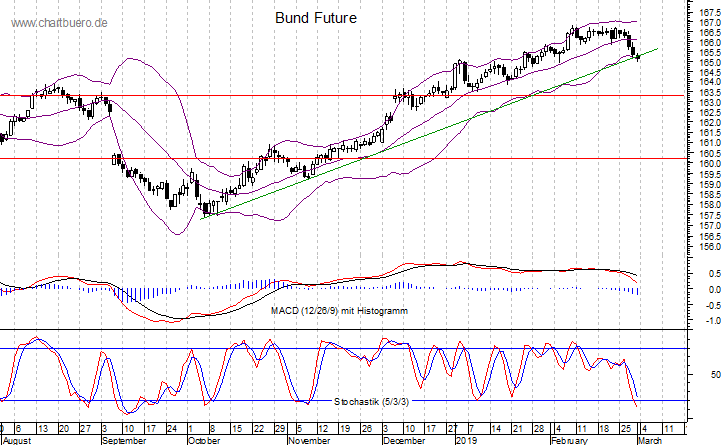Click the '14' date label in January
Viewport: 723px width, 445px height.
click(496, 429)
